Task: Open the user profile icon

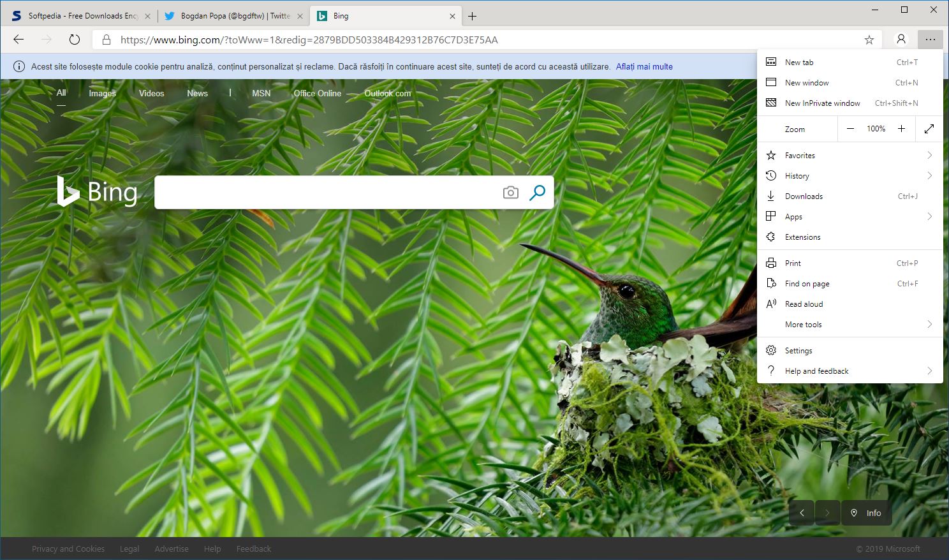Action: click(901, 40)
